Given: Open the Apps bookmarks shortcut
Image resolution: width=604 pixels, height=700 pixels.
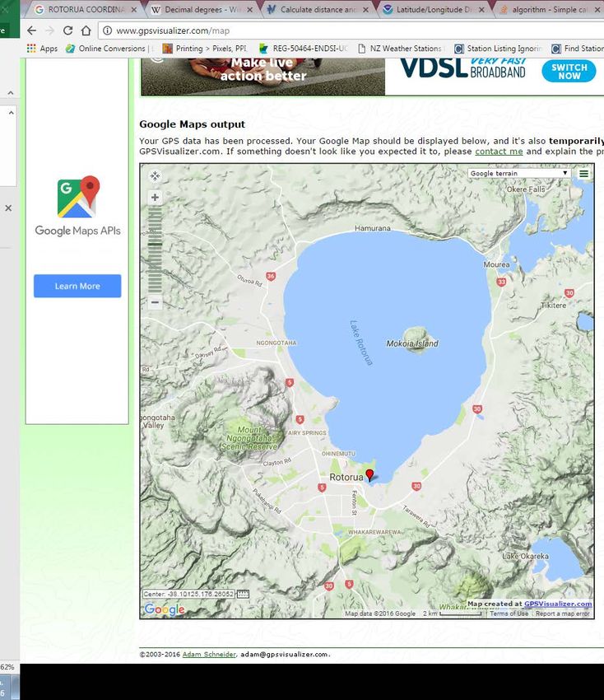Looking at the screenshot, I should point(42,49).
